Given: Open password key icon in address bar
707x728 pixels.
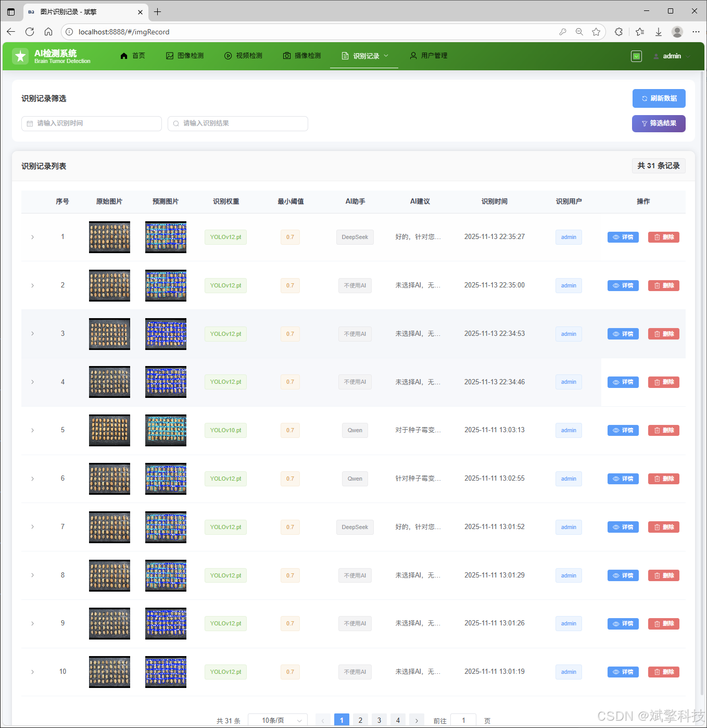Looking at the screenshot, I should [x=563, y=32].
